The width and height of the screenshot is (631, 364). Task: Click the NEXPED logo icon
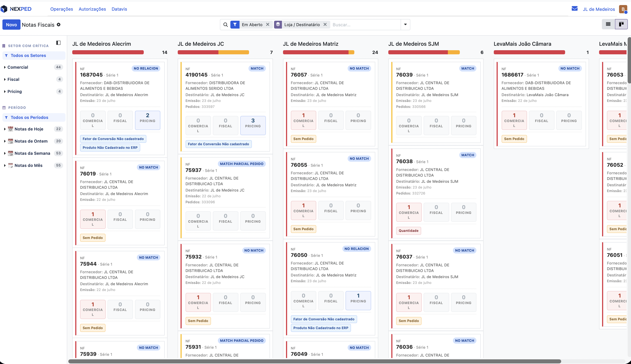click(x=4, y=9)
